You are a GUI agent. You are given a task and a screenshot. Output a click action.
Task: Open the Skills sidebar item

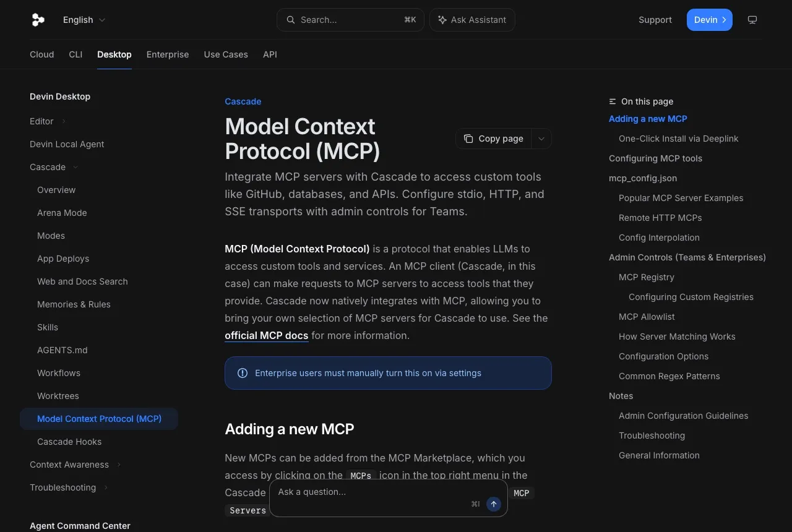[x=48, y=327]
